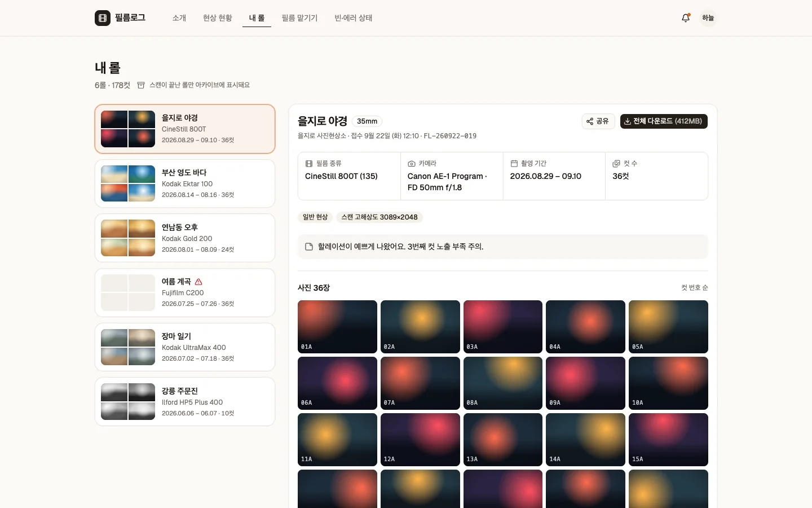
Task: Select the 내 롤 tab
Action: pyautogui.click(x=257, y=18)
